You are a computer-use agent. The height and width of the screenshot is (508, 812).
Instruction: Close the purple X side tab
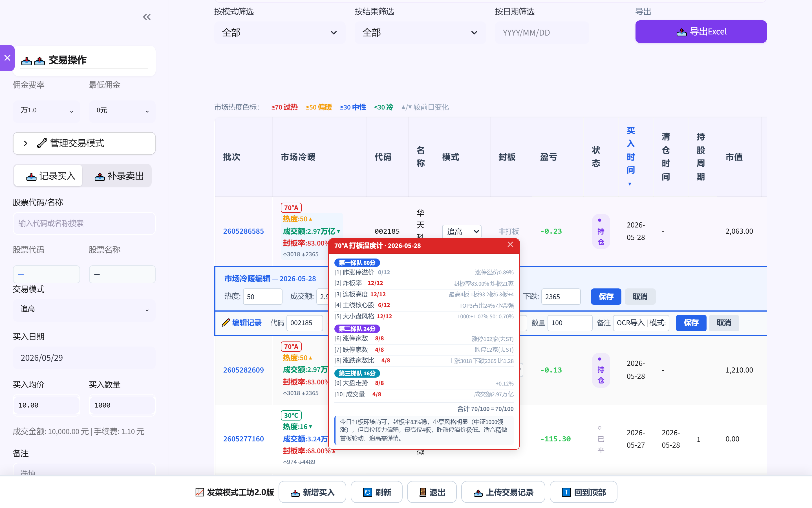point(7,58)
